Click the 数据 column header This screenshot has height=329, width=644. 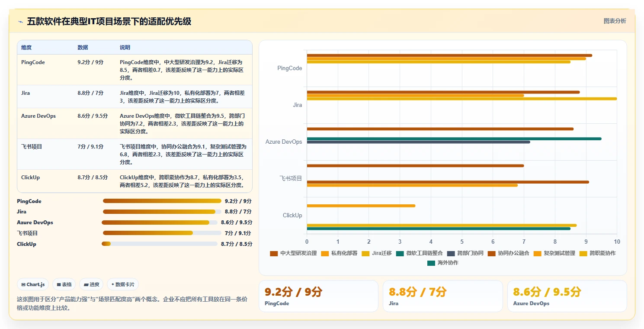click(83, 48)
